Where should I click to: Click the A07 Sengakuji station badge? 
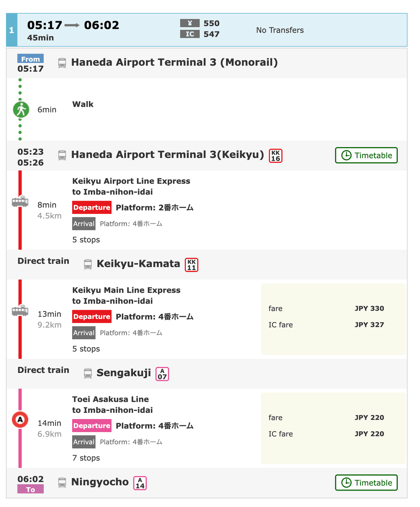pyautogui.click(x=162, y=374)
